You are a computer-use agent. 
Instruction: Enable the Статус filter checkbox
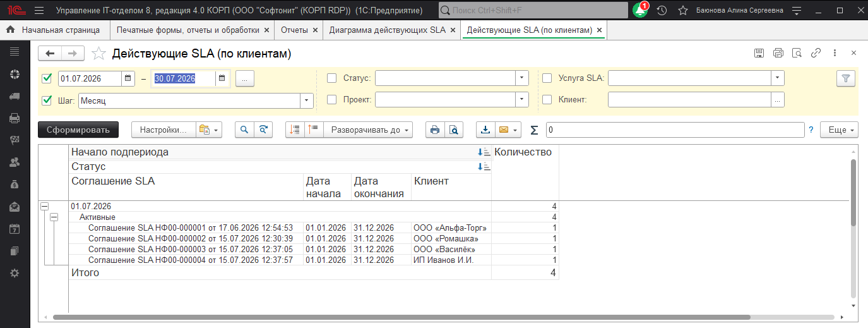[x=331, y=78]
